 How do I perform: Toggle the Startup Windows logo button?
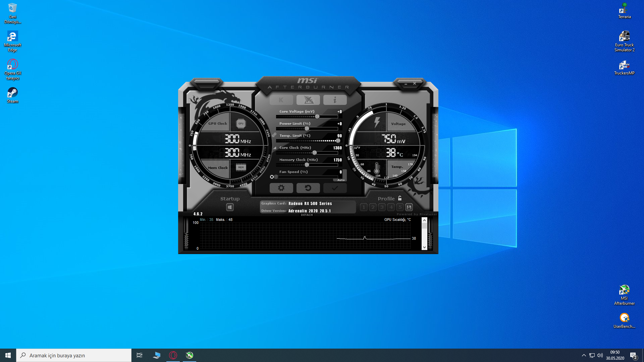point(230,207)
